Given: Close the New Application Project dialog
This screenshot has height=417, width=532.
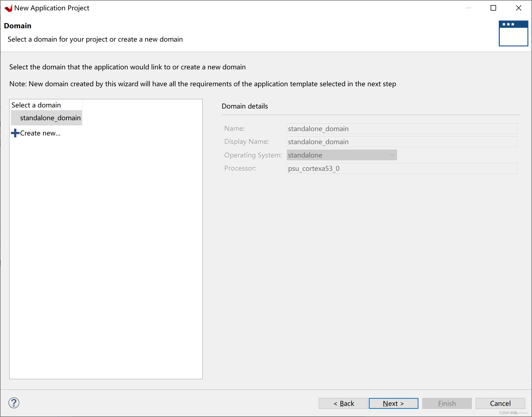Looking at the screenshot, I should [x=518, y=8].
